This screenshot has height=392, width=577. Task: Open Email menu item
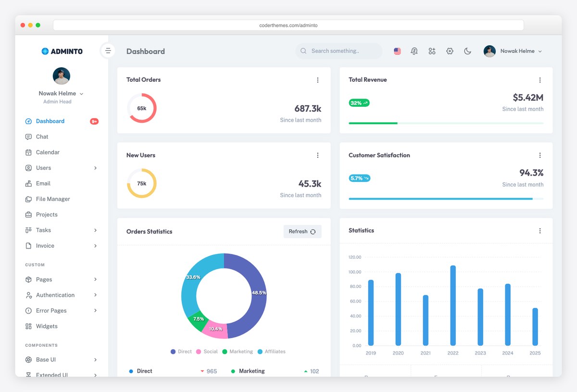[x=62, y=183]
